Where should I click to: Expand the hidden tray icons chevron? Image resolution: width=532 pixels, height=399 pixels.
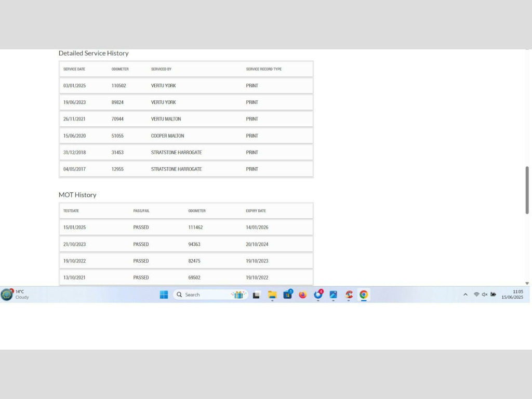[x=465, y=295]
